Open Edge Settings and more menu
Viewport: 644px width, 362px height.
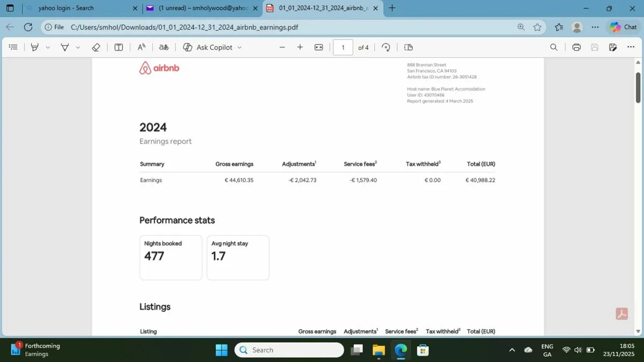(595, 27)
